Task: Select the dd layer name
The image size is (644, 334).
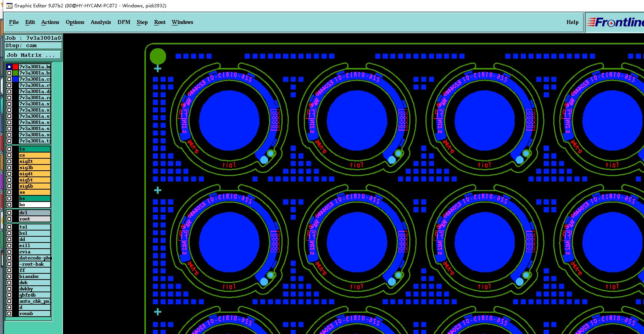Action: pyautogui.click(x=35, y=239)
